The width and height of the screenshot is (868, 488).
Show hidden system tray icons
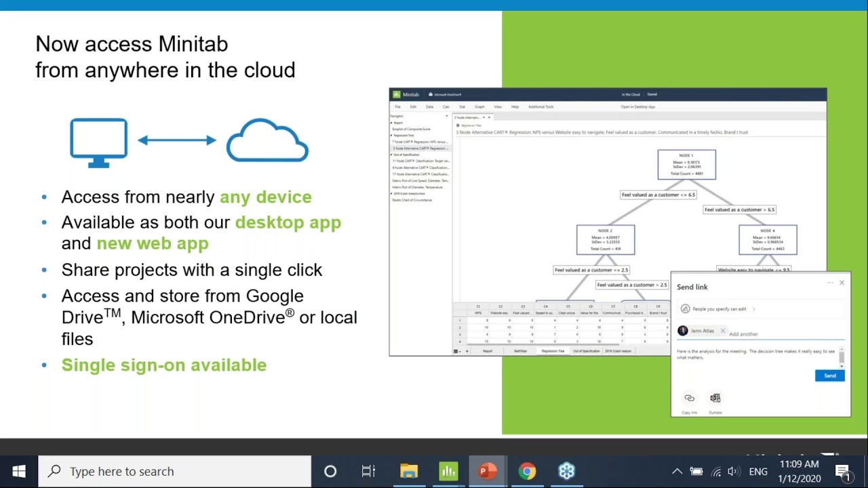(677, 472)
